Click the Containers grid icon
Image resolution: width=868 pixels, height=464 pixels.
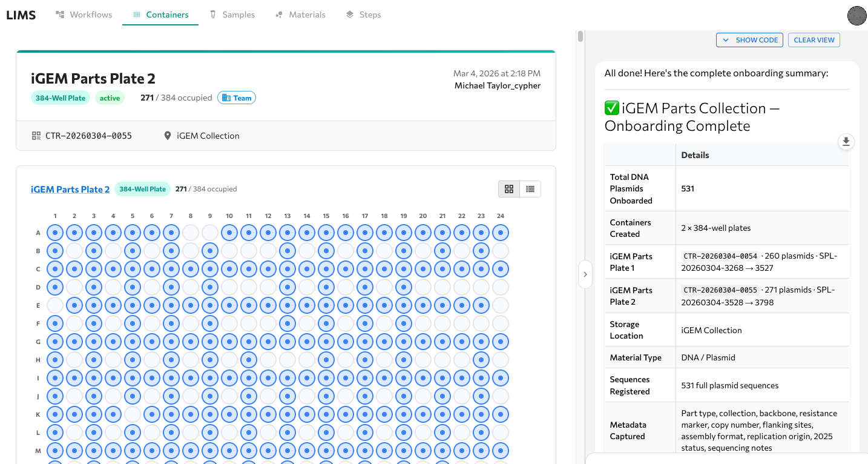tap(137, 15)
